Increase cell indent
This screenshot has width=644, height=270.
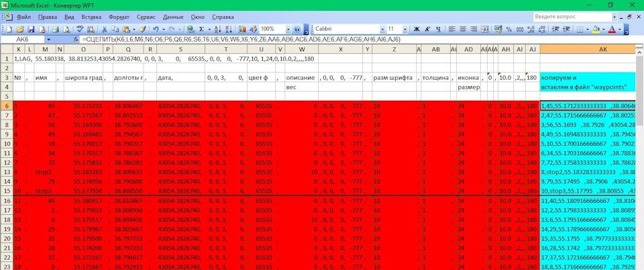567,29
